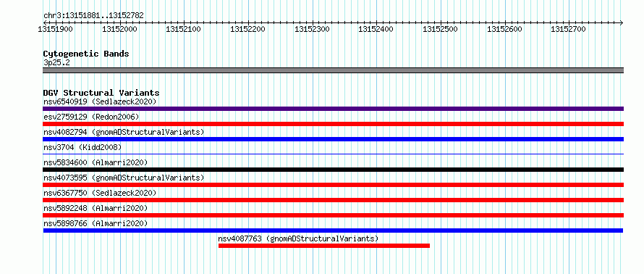Open the nsv3704 (Kidd2008) label
Image resolution: width=644 pixels, height=274 pixels.
click(x=82, y=147)
